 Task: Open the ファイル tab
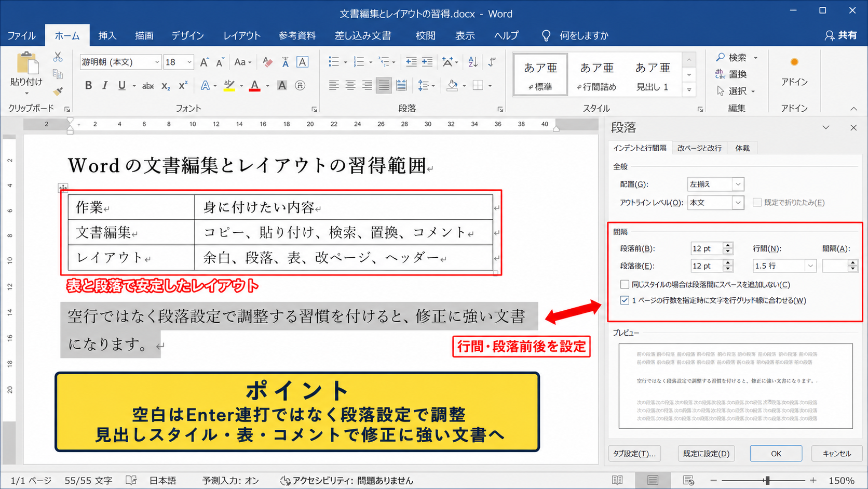click(x=21, y=35)
